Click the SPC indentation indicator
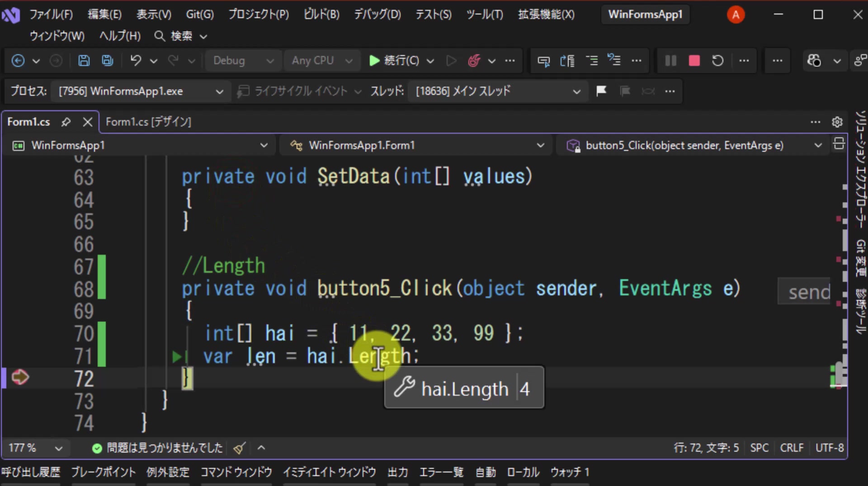 [x=759, y=448]
